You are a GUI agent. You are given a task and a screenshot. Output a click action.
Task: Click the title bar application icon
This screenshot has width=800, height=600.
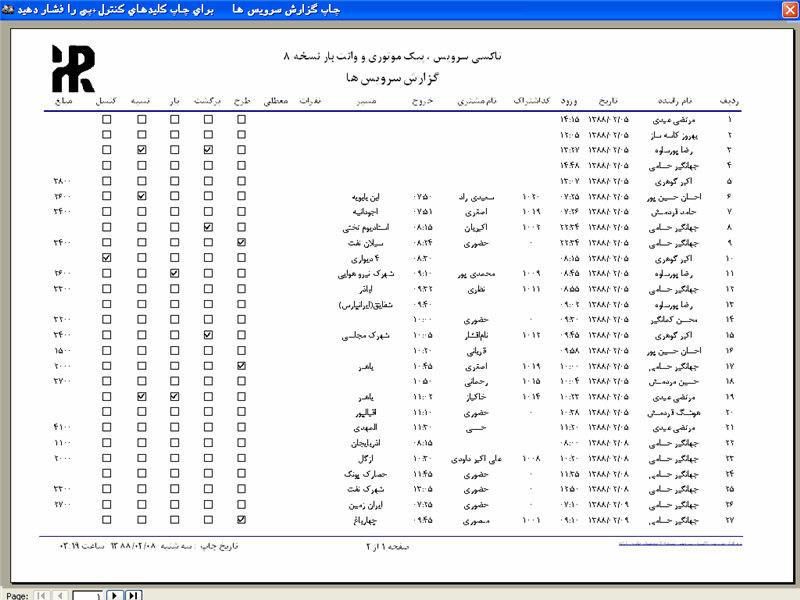(x=8, y=9)
